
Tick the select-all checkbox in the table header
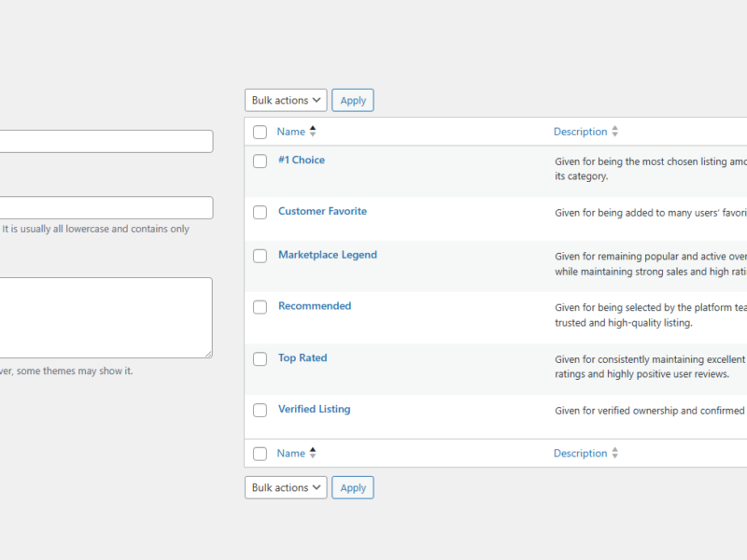(x=261, y=132)
